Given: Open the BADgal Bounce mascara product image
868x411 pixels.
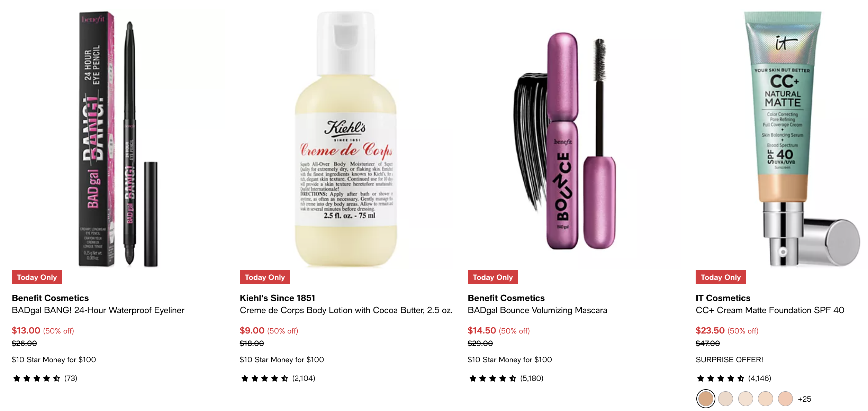Looking at the screenshot, I should [574, 139].
